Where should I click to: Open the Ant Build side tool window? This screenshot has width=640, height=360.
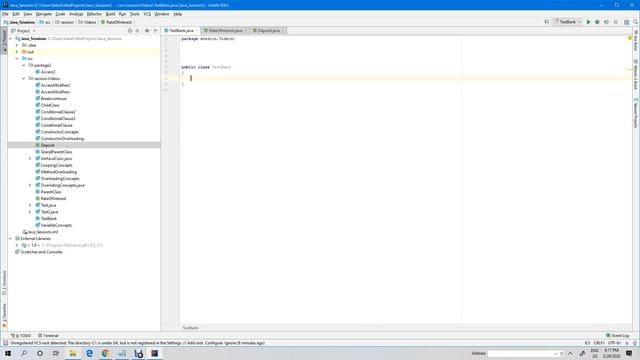pyautogui.click(x=636, y=40)
